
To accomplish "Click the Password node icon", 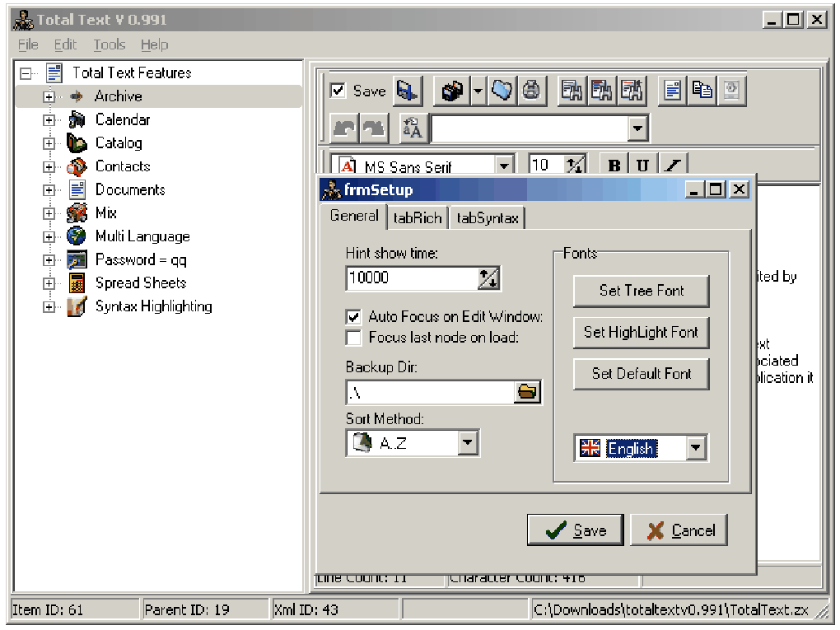I will tap(77, 259).
